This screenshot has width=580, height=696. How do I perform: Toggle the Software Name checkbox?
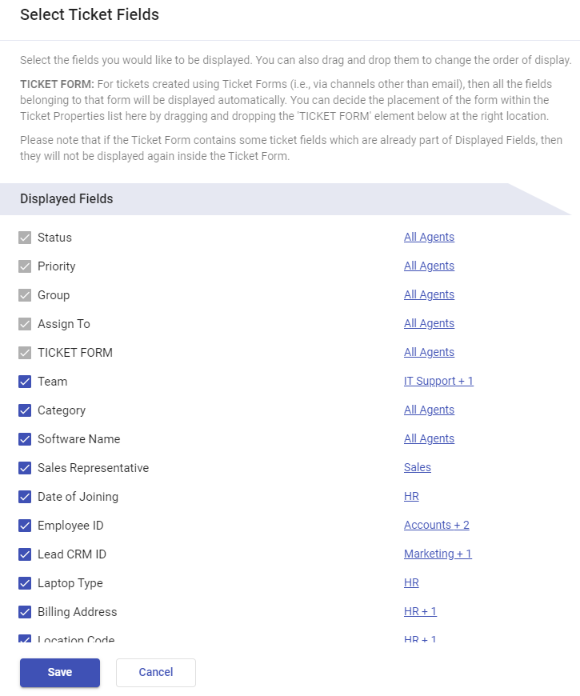point(25,439)
